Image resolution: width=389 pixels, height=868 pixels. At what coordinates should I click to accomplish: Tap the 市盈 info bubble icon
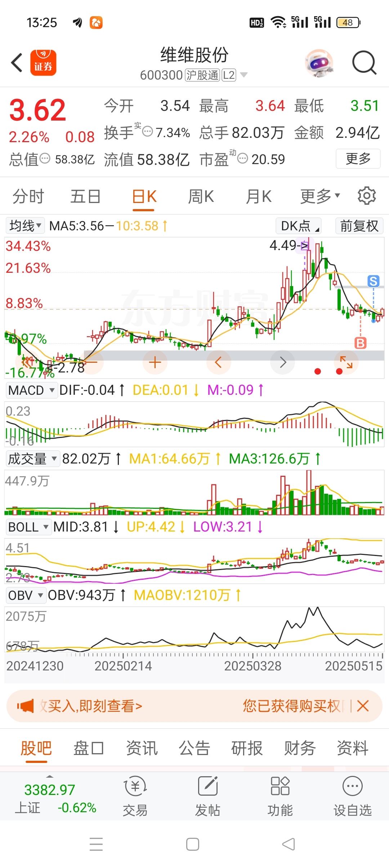243,158
